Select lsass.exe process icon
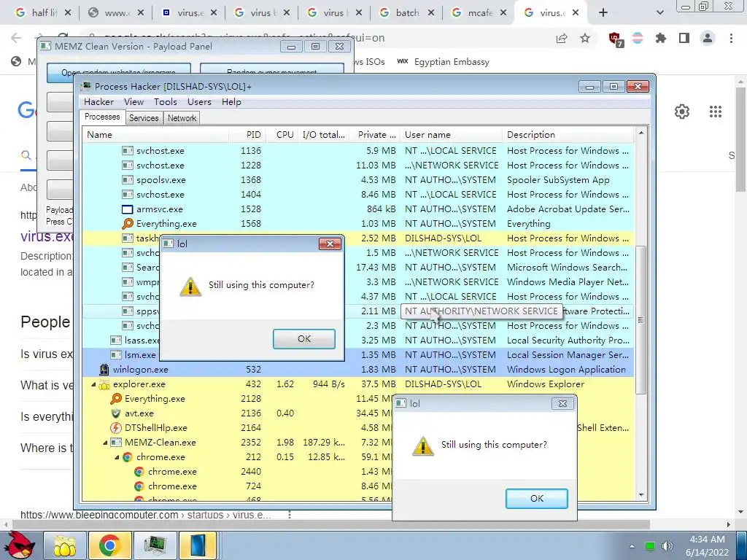The height and width of the screenshot is (560, 747). point(116,341)
